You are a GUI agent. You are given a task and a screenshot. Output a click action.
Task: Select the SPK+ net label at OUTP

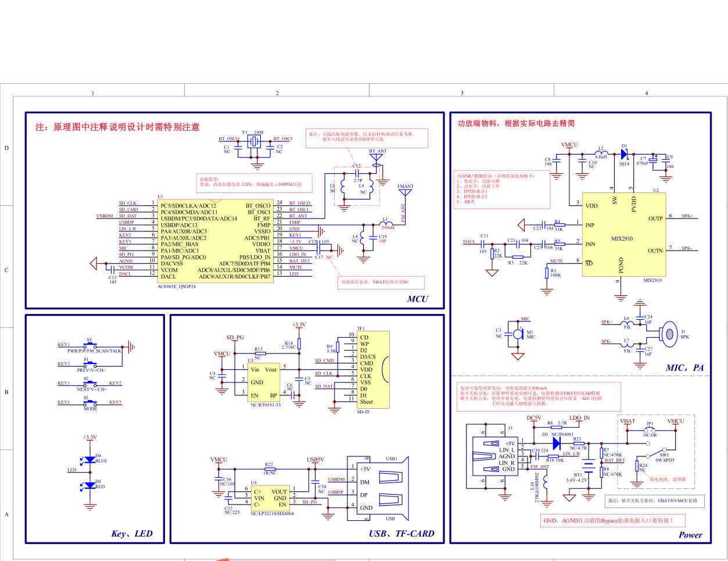pos(687,216)
